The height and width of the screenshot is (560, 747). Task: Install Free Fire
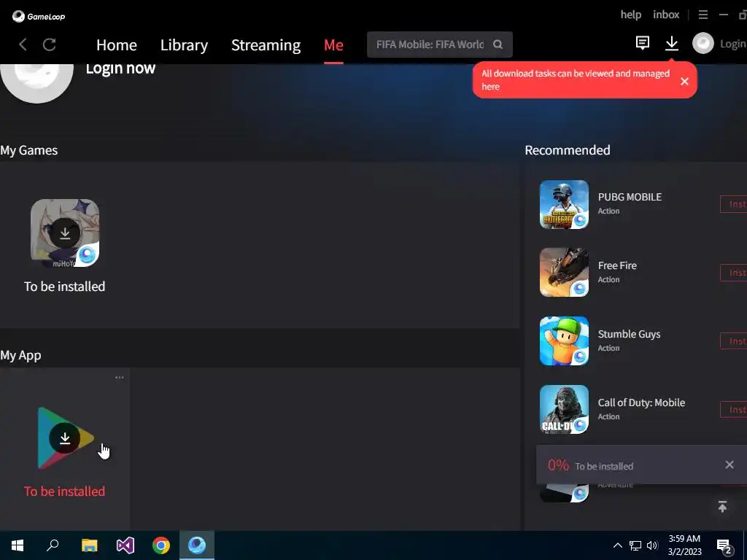(734, 273)
